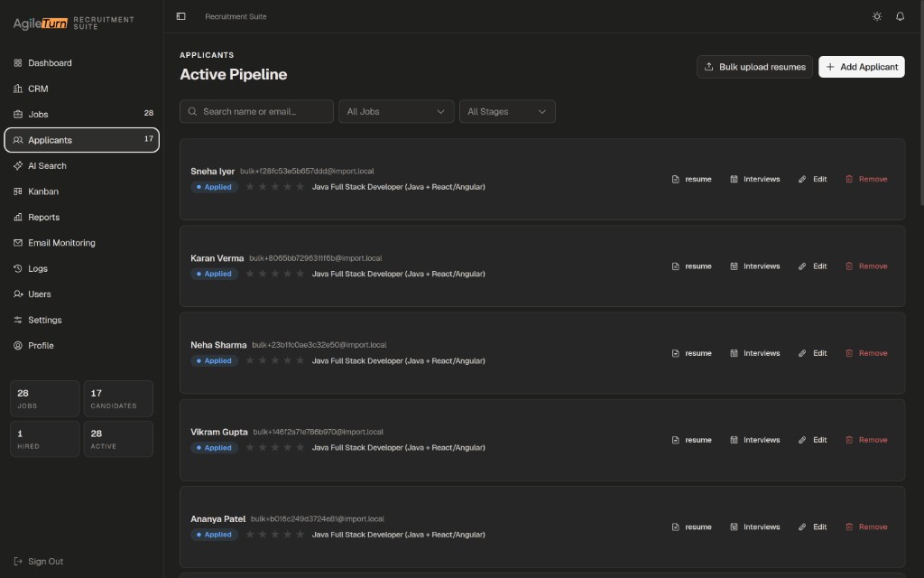Remove Sneha Iyer from pipeline

tap(866, 180)
